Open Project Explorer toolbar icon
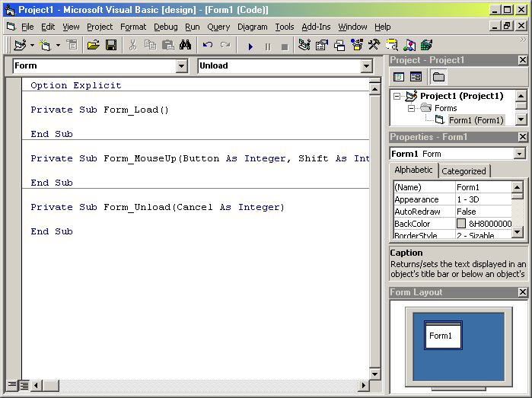532x398 pixels. 304,45
